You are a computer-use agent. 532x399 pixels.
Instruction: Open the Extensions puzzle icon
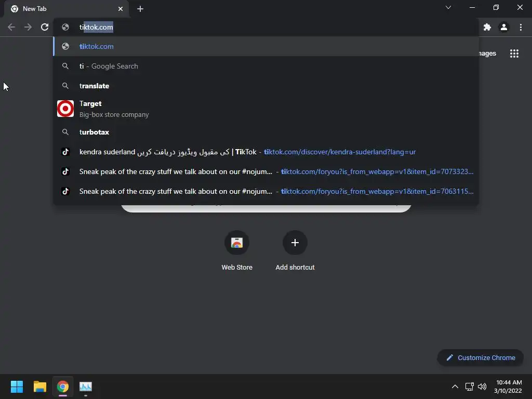tap(487, 27)
